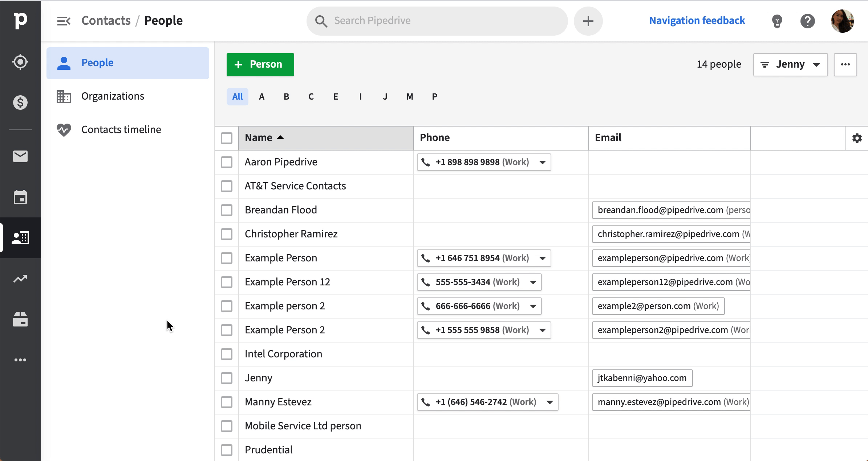The image size is (868, 461).
Task: Click the Email column header
Action: tap(669, 138)
